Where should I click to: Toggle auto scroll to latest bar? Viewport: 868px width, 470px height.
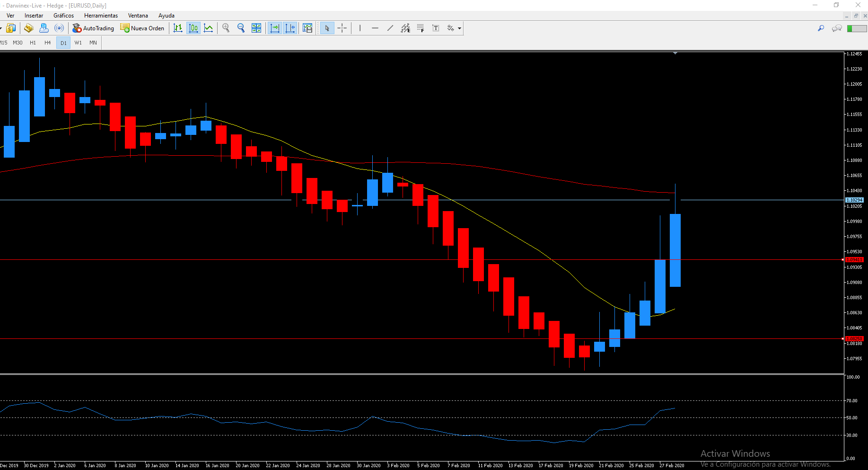point(275,28)
